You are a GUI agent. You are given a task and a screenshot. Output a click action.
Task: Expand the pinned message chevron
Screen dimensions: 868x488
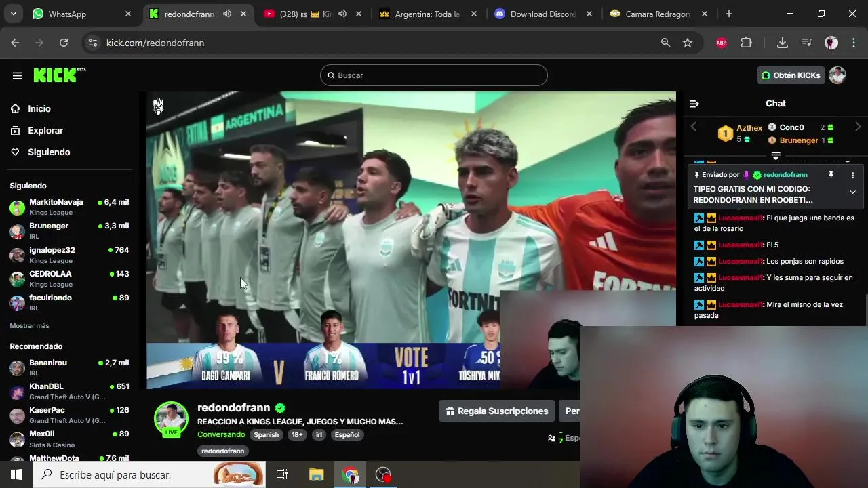(852, 192)
